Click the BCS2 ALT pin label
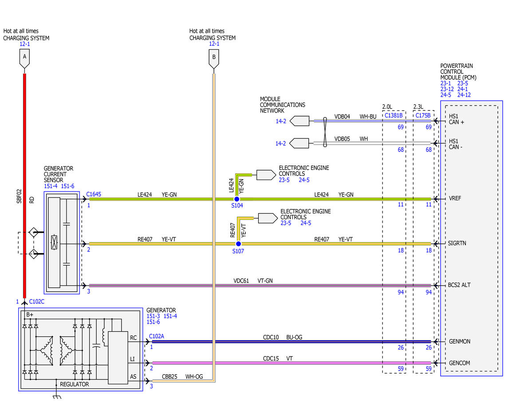 459,285
